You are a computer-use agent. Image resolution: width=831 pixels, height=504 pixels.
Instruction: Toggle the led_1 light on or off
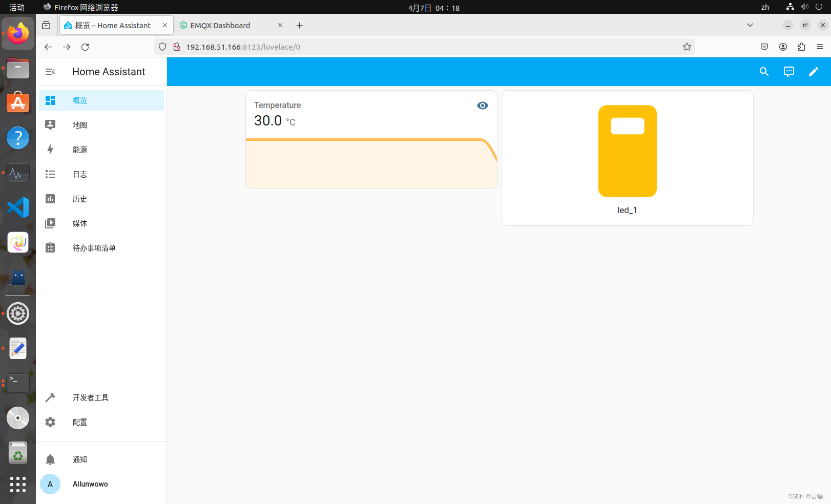pos(627,151)
